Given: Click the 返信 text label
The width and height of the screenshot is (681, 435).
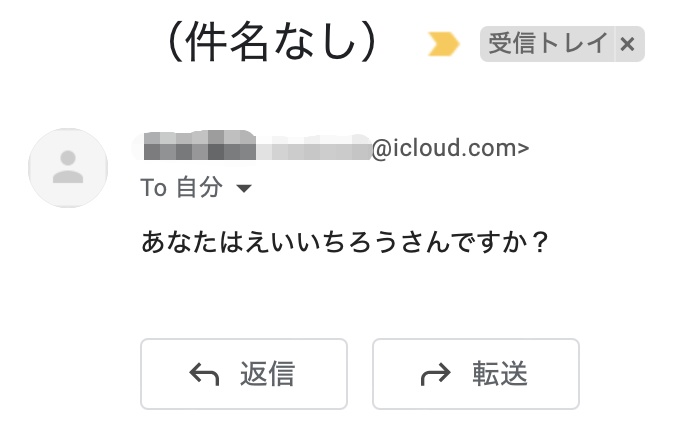Looking at the screenshot, I should coord(268,374).
